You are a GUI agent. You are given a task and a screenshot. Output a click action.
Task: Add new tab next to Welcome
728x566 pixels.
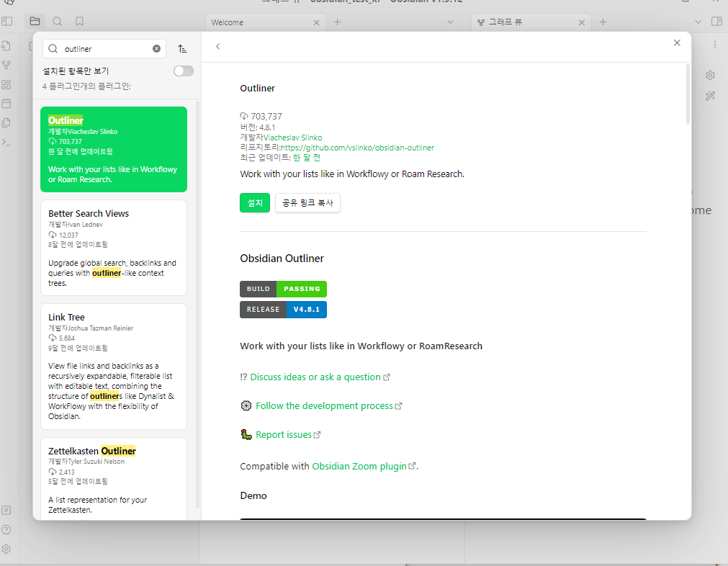tap(338, 22)
